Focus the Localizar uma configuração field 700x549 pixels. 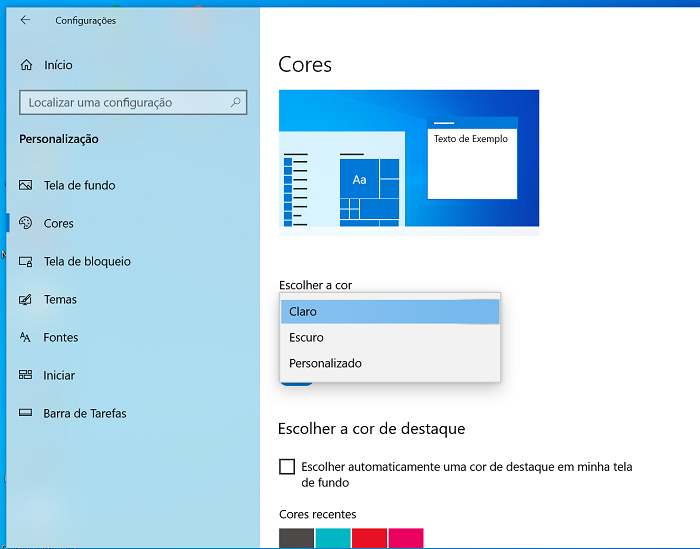point(133,102)
